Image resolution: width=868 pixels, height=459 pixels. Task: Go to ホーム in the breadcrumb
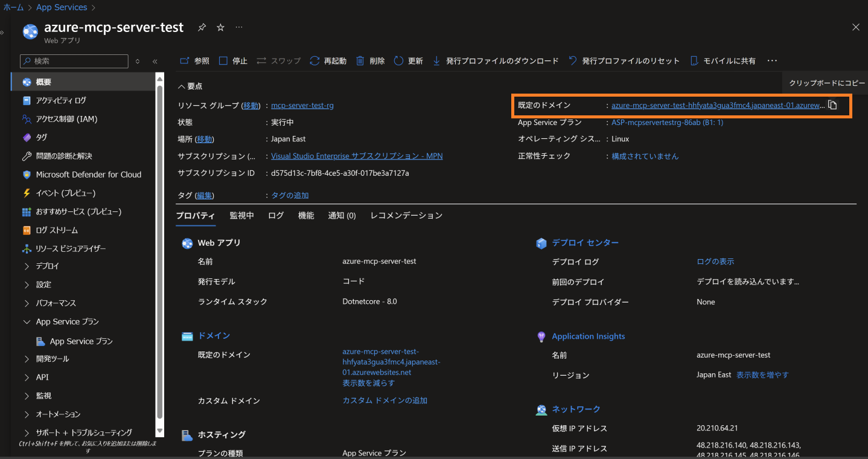coord(14,7)
